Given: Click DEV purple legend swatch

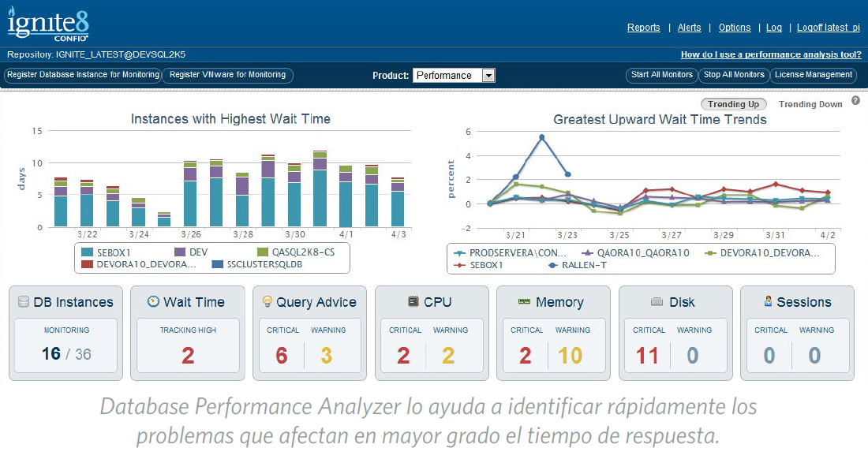Looking at the screenshot, I should pyautogui.click(x=180, y=252).
